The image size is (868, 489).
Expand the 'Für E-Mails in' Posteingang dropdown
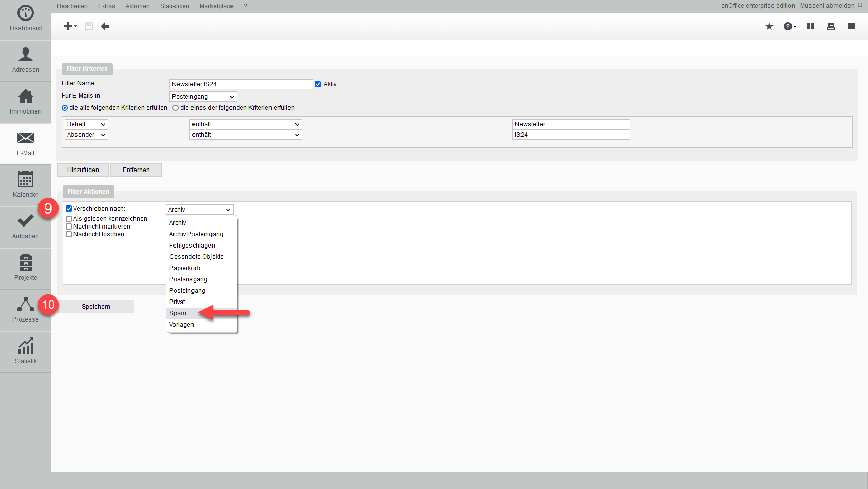tap(203, 97)
